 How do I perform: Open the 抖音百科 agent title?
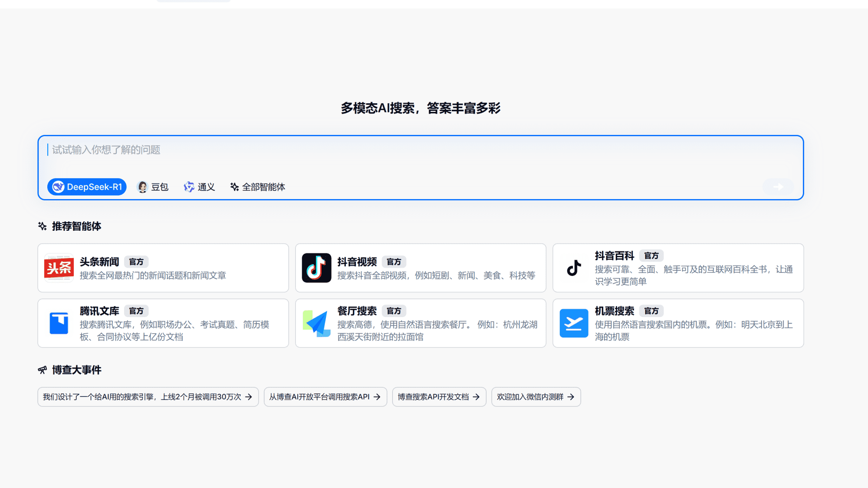[x=615, y=256]
